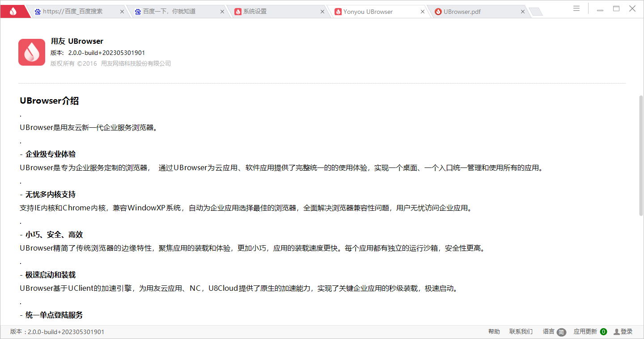Viewport: 644px width, 339px height.
Task: Click the sentence UBrowser是用友云新一代企业服务浏览器
Action: (x=89, y=127)
